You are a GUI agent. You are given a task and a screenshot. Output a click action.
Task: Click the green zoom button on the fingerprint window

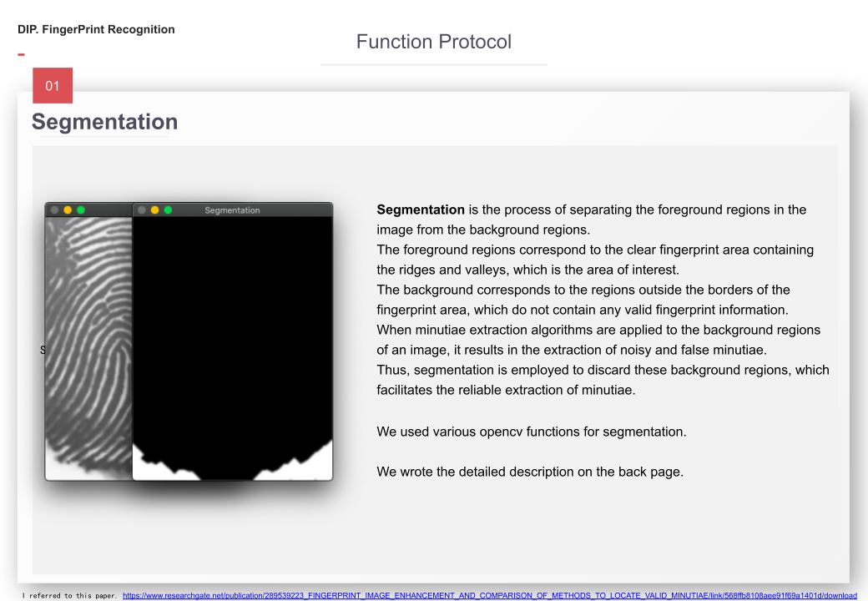click(x=80, y=210)
